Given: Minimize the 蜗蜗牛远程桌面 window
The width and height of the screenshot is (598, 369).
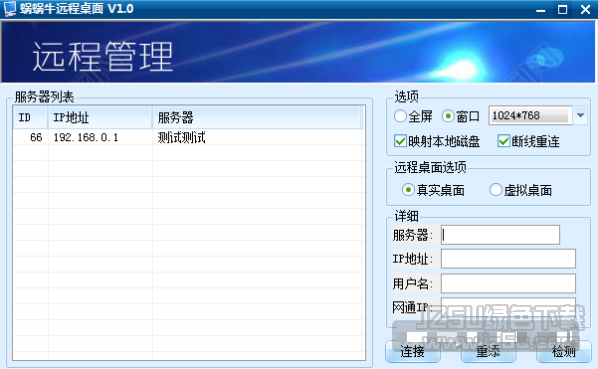Looking at the screenshot, I should 541,10.
